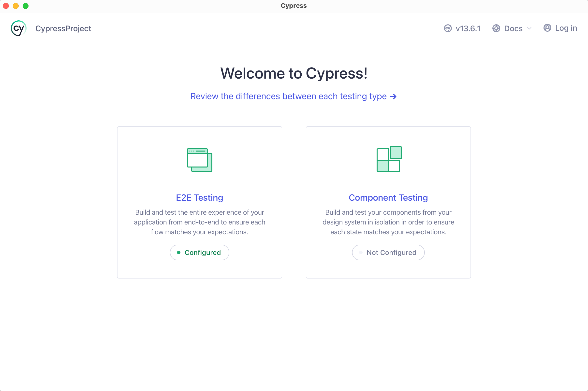Click the green status dot inside Configured badge
The height and width of the screenshot is (391, 588).
point(179,252)
